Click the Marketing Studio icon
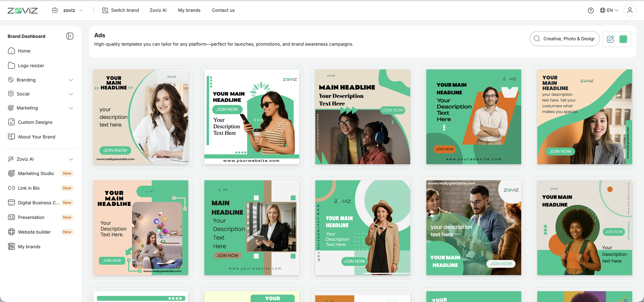This screenshot has height=302, width=644. click(x=11, y=173)
